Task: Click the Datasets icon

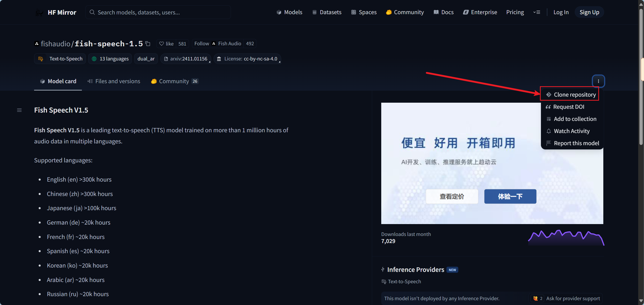Action: 314,12
